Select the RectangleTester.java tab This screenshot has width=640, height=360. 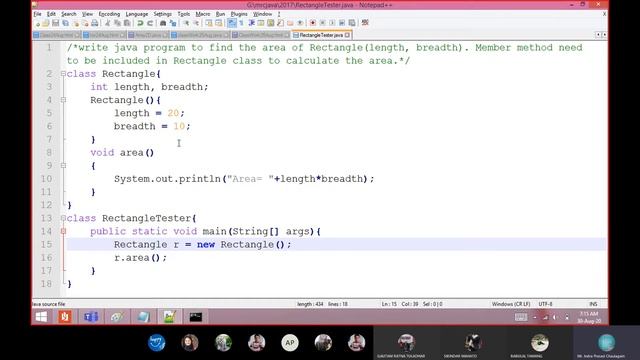point(321,35)
